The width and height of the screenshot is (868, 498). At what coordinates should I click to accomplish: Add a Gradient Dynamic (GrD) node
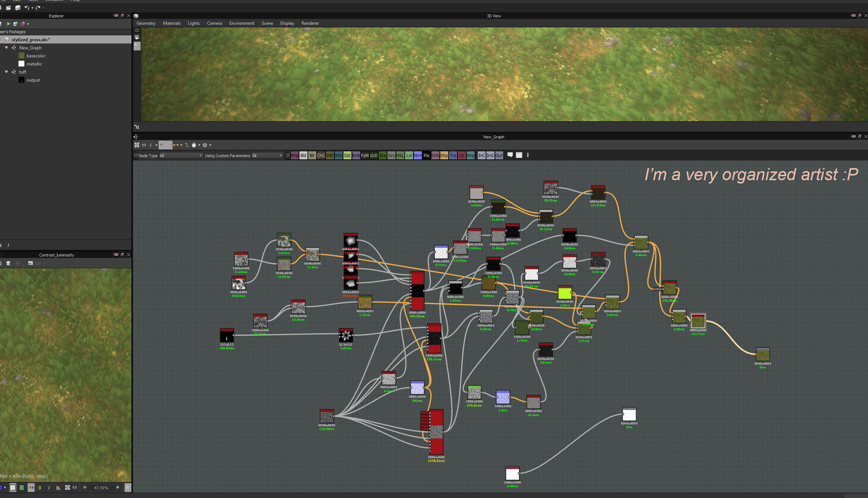[373, 155]
